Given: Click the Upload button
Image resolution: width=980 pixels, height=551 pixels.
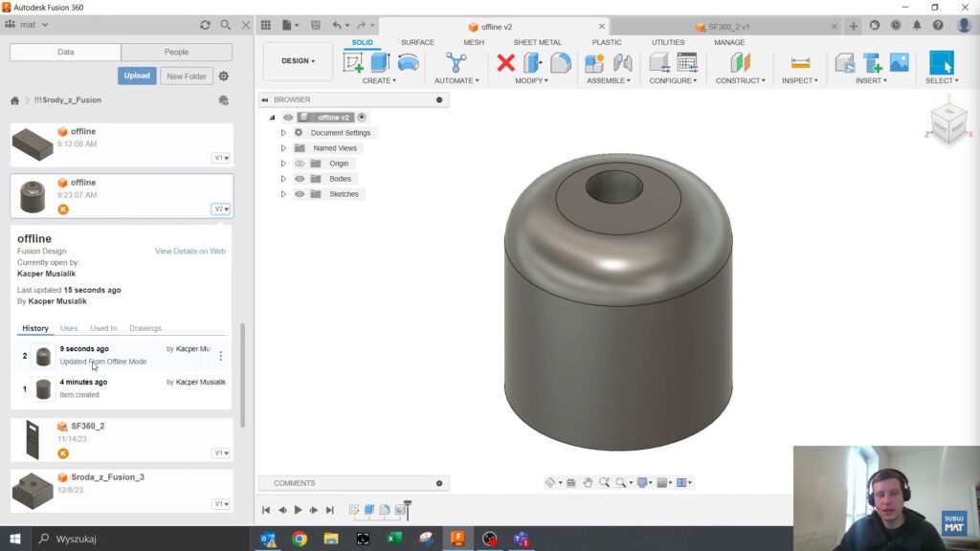Looking at the screenshot, I should 137,75.
